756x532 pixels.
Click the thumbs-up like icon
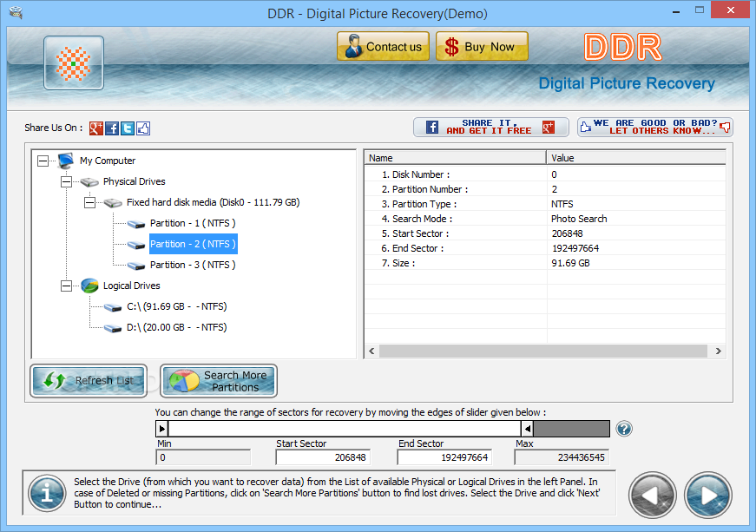tap(143, 128)
